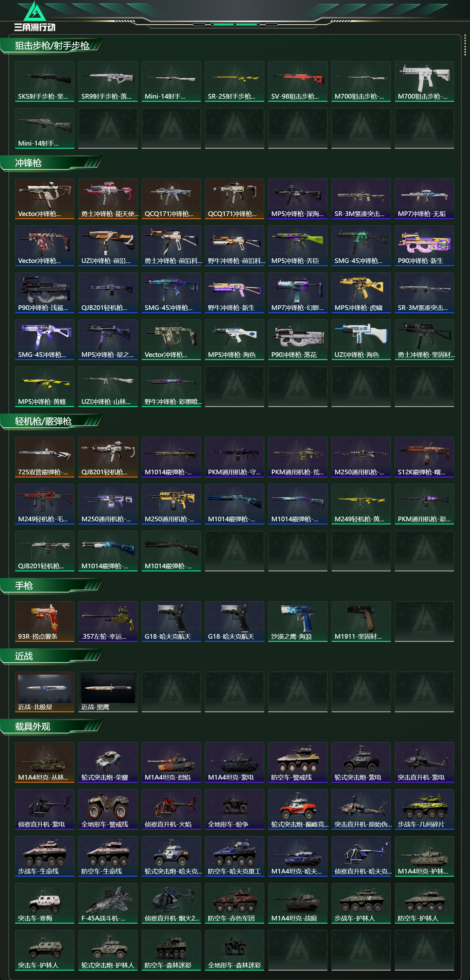The width and height of the screenshot is (470, 980).
Task: Select the UZI冲锋枪-海色 weapon skin
Action: pyautogui.click(x=361, y=340)
